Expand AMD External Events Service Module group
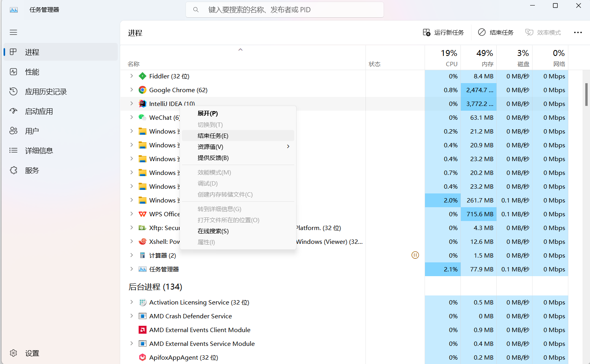 pyautogui.click(x=132, y=344)
